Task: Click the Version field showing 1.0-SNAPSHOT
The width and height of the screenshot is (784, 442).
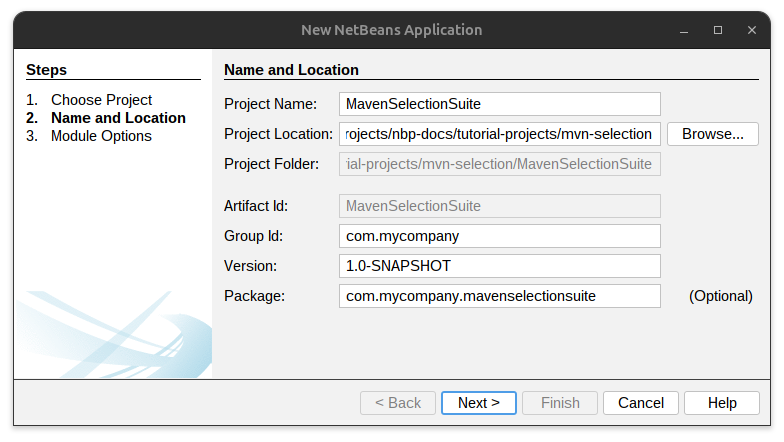Action: [x=500, y=266]
